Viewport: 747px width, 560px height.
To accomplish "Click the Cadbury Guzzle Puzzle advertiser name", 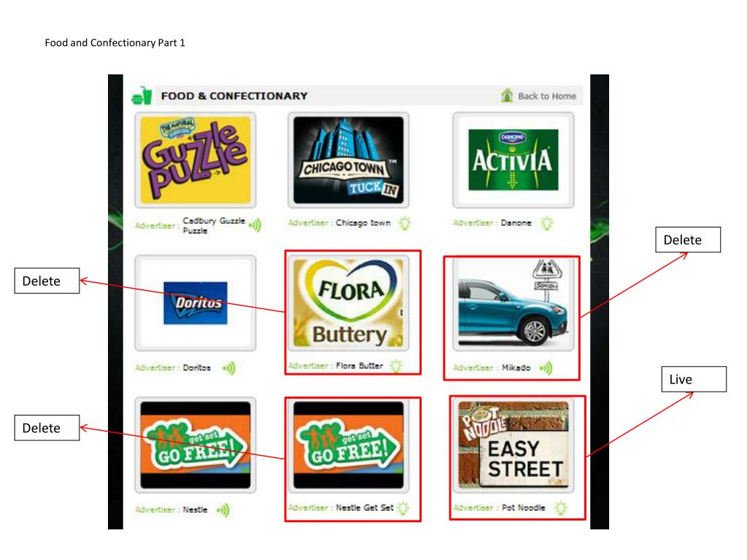I will pos(214,226).
